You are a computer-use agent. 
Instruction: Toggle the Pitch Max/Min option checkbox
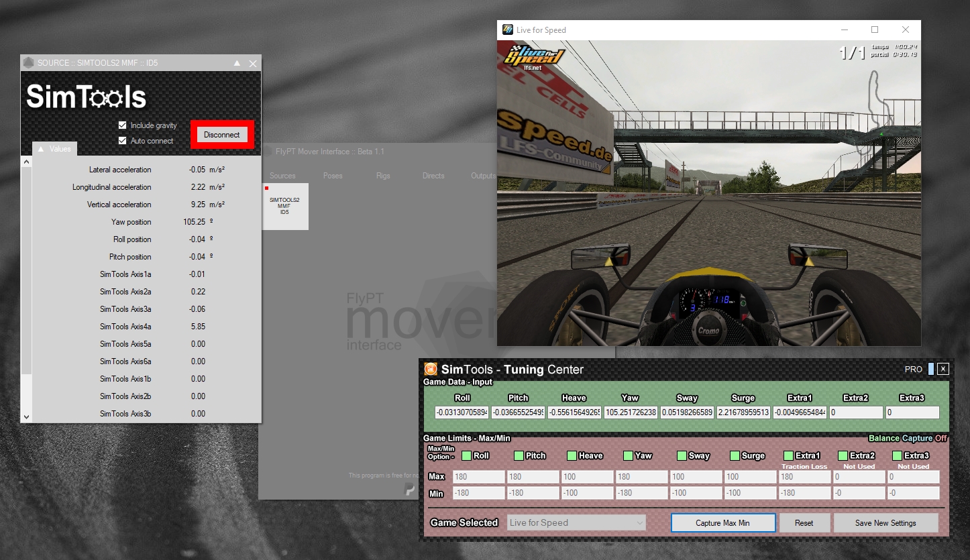(x=519, y=455)
